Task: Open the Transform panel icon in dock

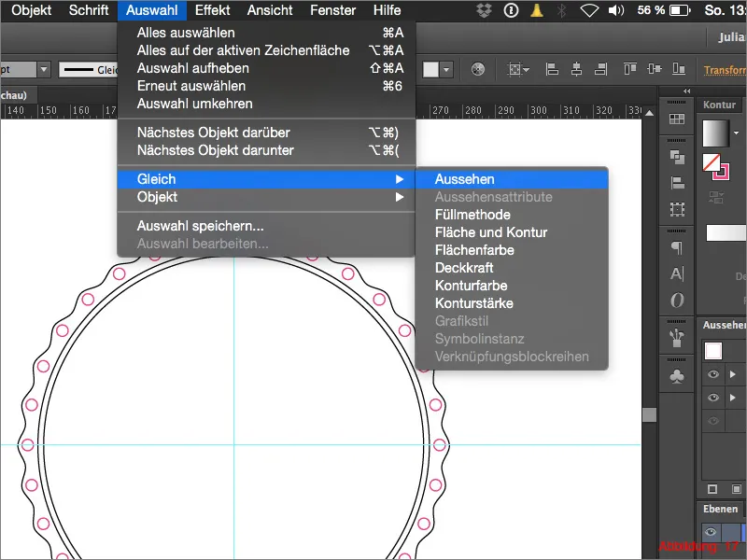Action: (x=677, y=209)
